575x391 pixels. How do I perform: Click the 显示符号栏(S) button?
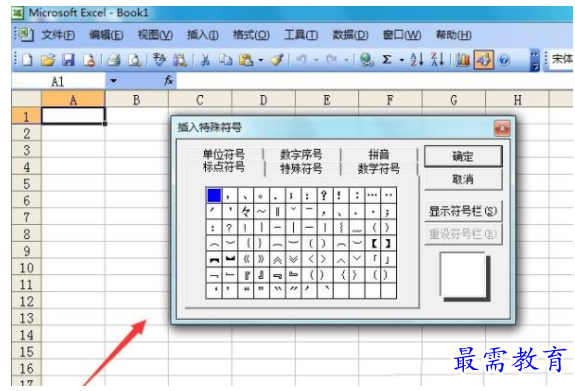coord(463,211)
